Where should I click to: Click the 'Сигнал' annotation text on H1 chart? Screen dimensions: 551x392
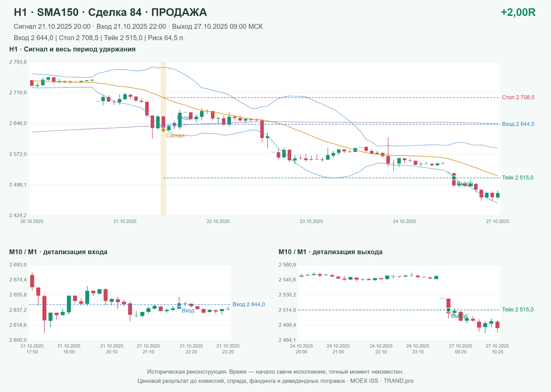tap(175, 136)
